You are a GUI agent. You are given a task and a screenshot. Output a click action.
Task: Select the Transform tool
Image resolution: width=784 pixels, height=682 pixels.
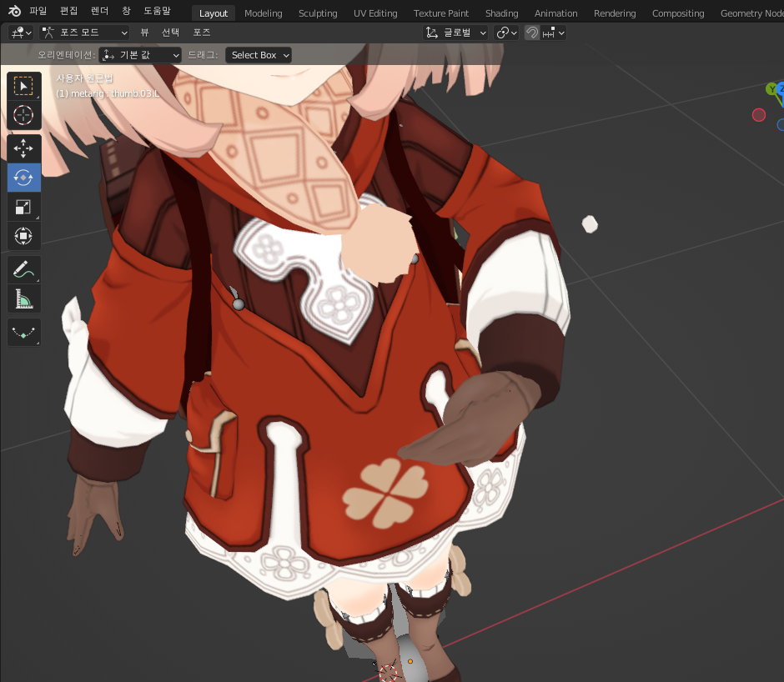[x=23, y=235]
